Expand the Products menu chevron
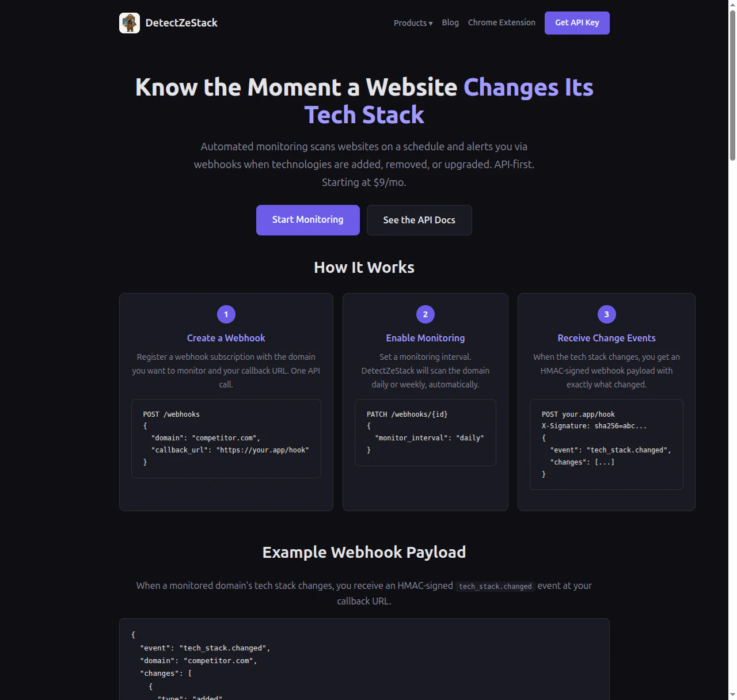The height and width of the screenshot is (700, 737). click(x=431, y=23)
